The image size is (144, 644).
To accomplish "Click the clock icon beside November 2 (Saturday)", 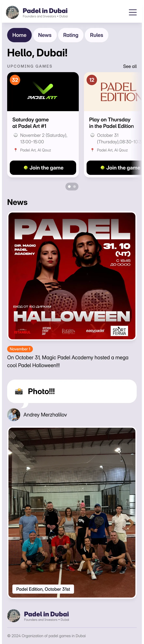I will click(x=15, y=135).
